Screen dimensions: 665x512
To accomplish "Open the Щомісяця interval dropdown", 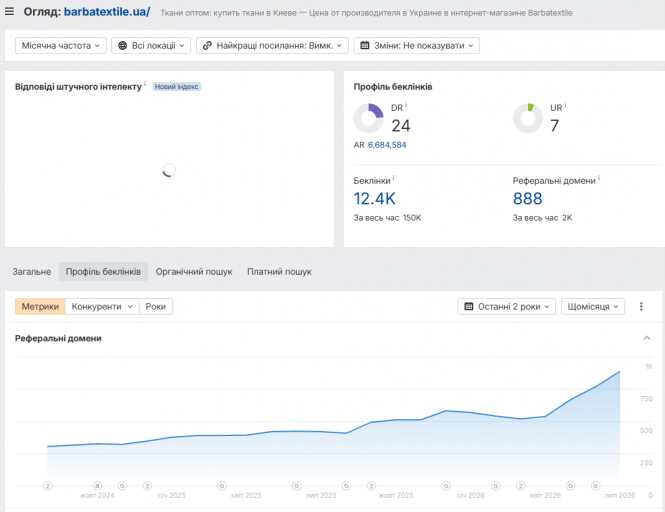I will pyautogui.click(x=592, y=306).
